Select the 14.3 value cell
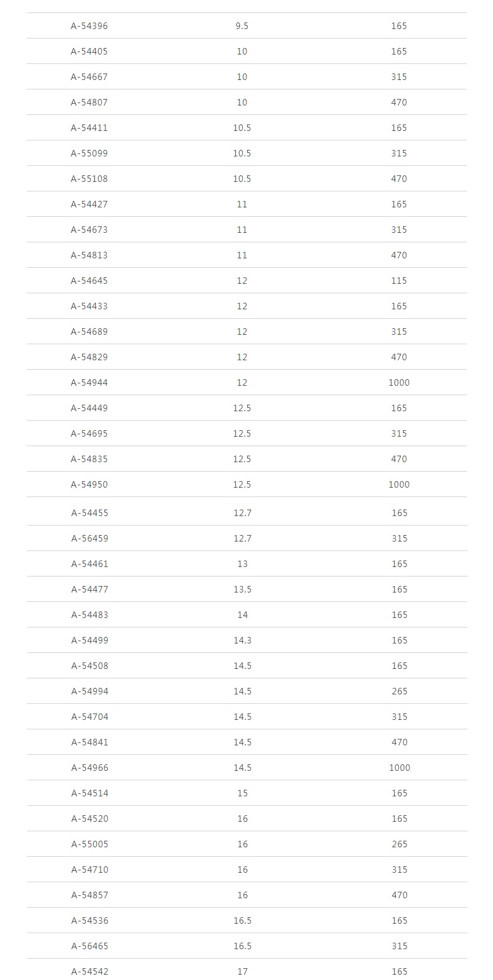The width and height of the screenshot is (493, 980). [242, 640]
